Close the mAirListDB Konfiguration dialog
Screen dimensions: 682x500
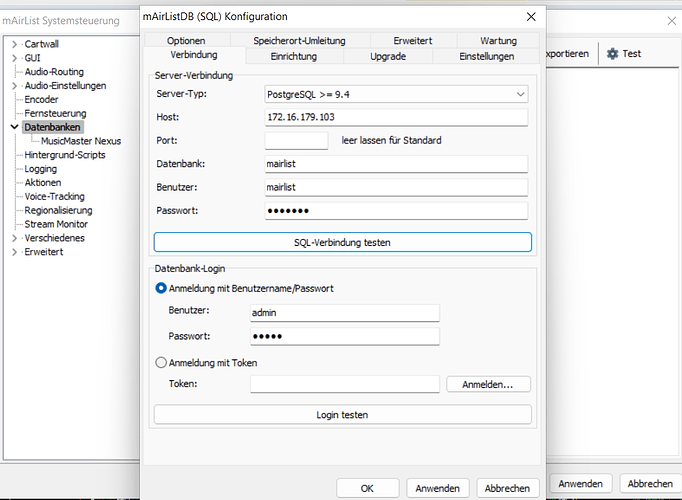(x=531, y=17)
